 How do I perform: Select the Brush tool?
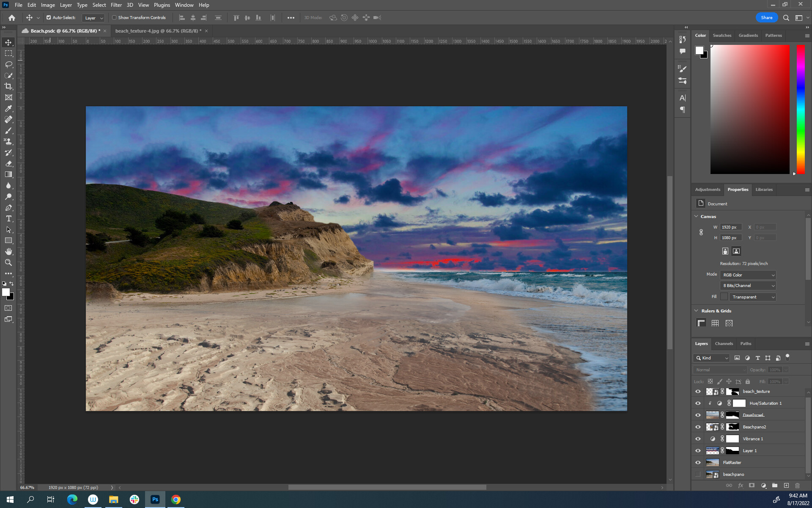8,131
